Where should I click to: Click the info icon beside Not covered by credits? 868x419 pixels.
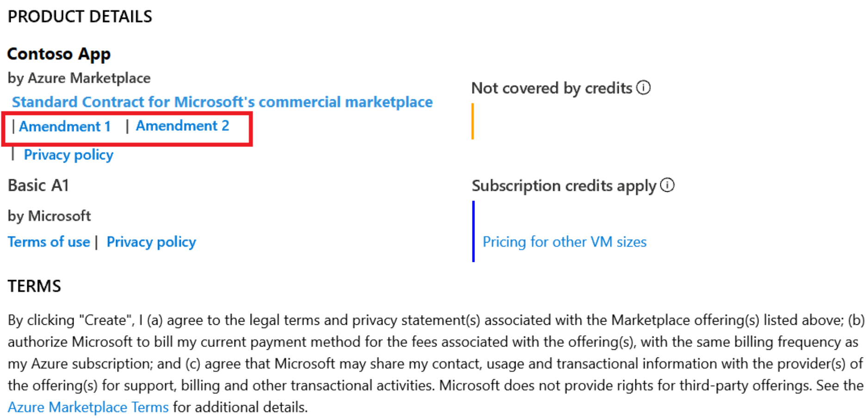tap(643, 87)
